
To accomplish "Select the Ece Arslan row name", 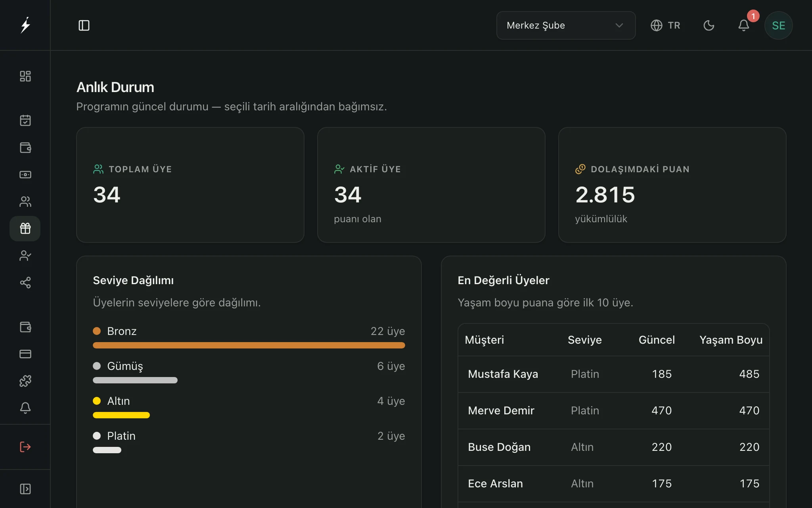I will pos(496,484).
